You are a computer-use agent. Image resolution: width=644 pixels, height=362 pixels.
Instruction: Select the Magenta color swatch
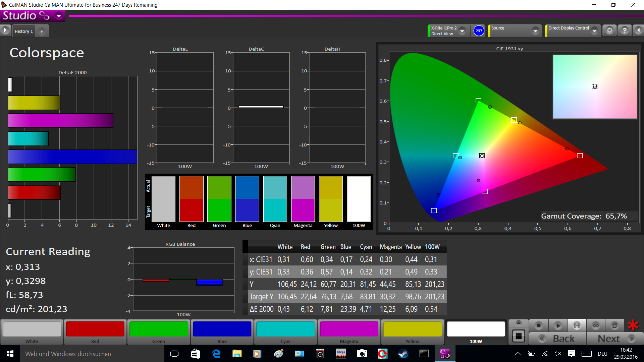(x=349, y=329)
